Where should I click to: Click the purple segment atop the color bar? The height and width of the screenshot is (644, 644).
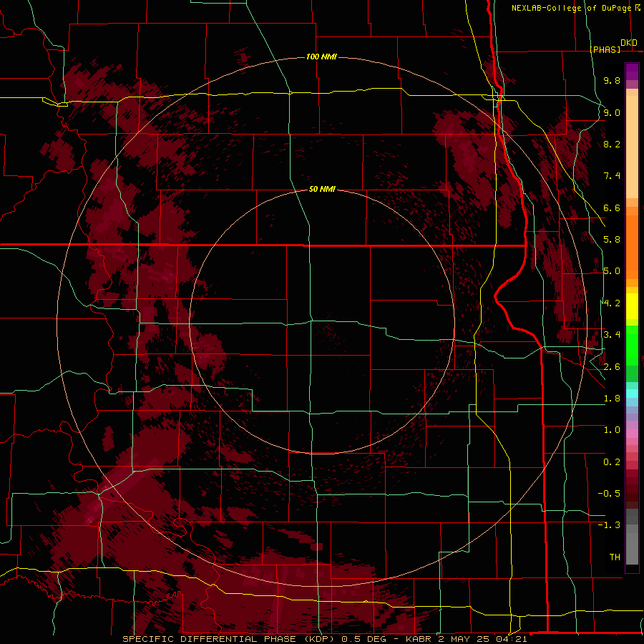632,72
